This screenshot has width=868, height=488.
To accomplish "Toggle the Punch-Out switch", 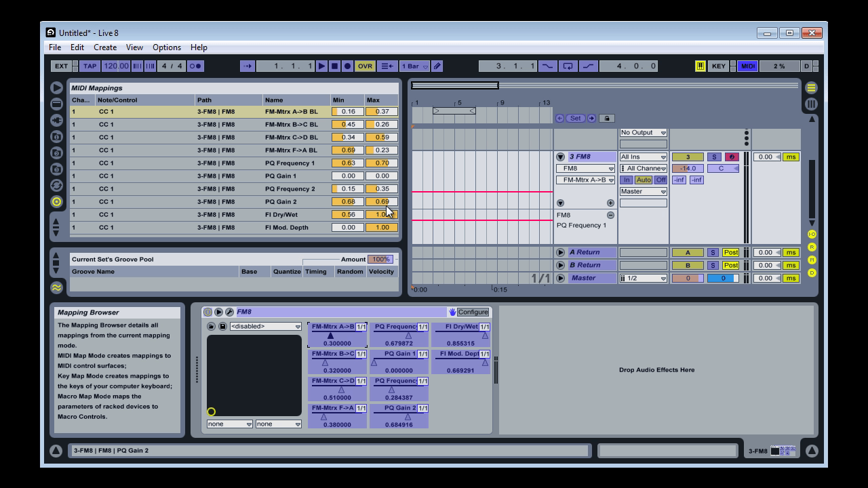I will tap(588, 66).
